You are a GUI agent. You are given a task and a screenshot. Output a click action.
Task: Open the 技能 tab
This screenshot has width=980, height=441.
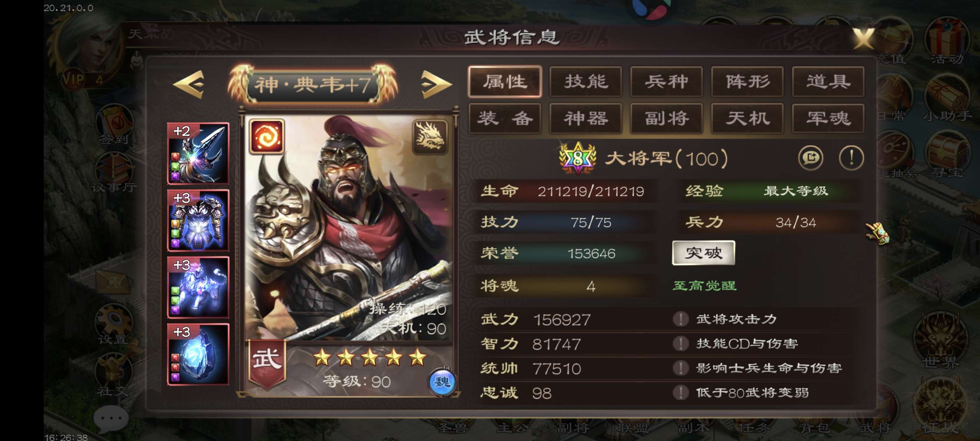(586, 82)
